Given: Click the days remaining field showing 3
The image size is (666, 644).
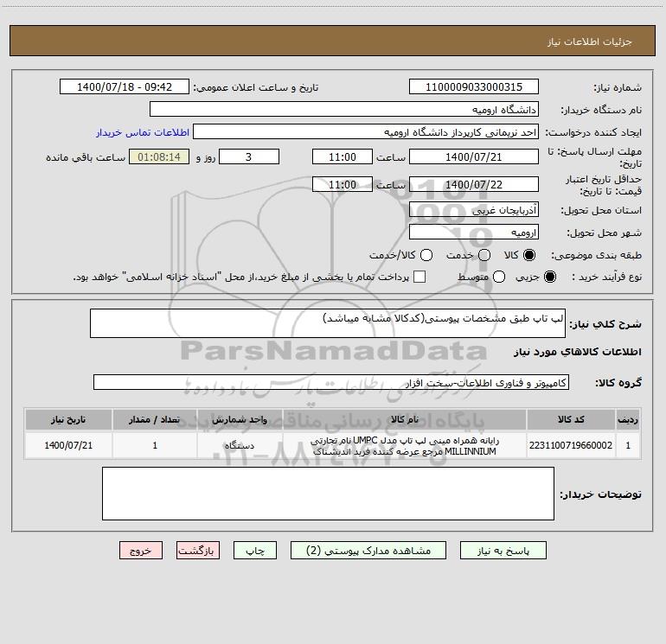Looking at the screenshot, I should click(x=249, y=157).
